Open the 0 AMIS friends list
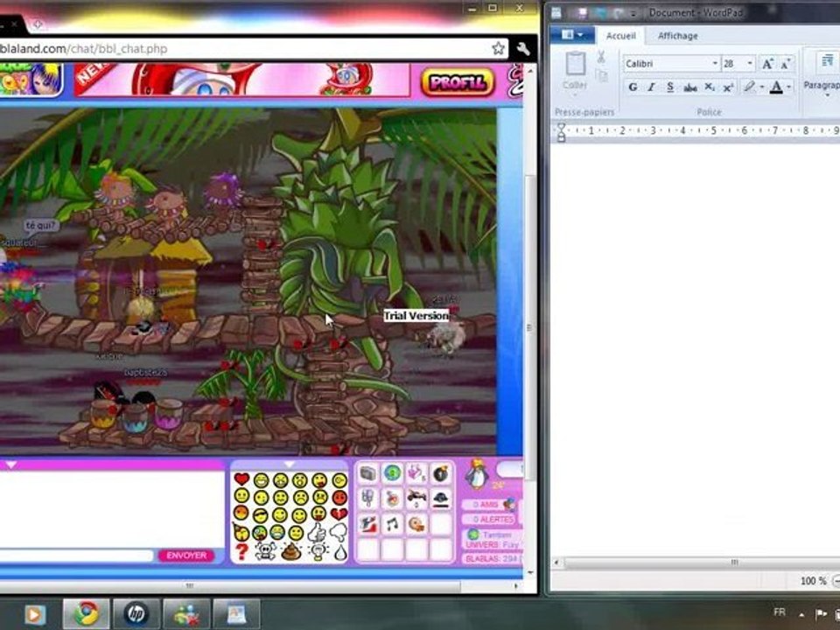840x630 pixels. [x=489, y=505]
